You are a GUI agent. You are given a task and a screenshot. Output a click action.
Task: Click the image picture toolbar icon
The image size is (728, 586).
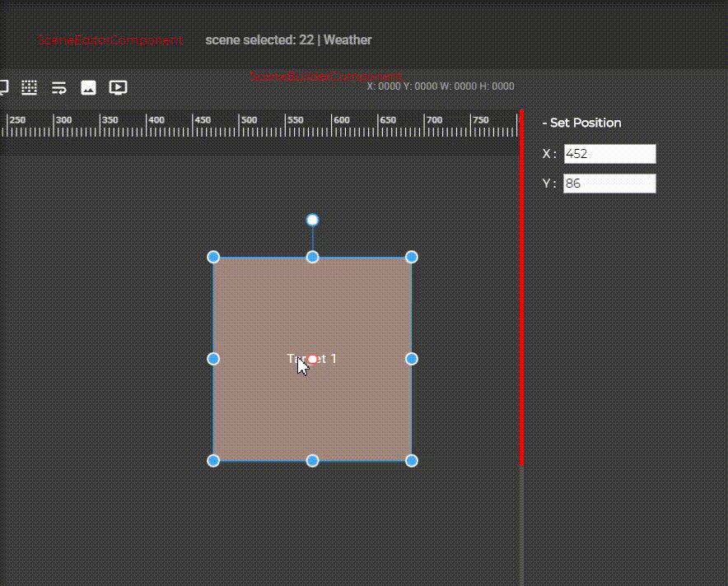88,87
